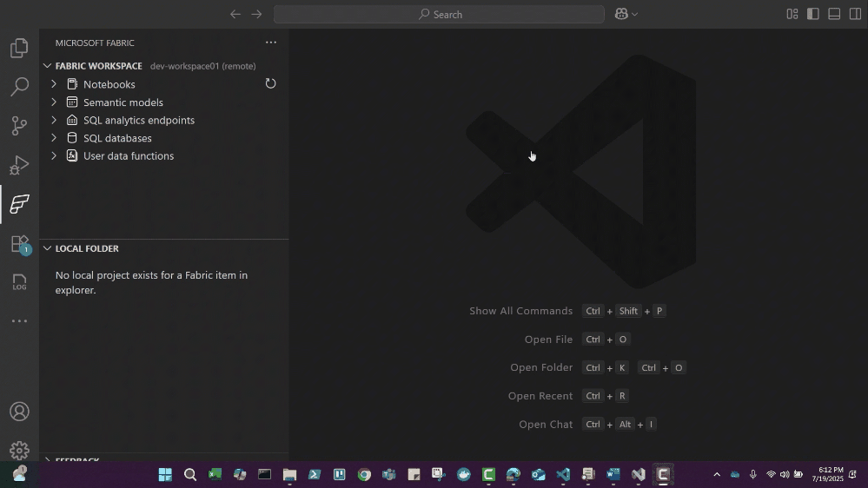Open the Accounts menu icon
This screenshot has width=868, height=488.
pos(19,412)
